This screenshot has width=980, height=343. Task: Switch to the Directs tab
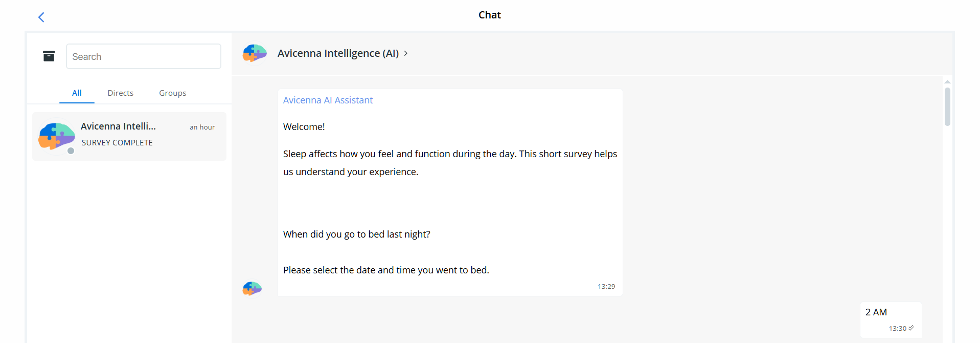tap(121, 93)
